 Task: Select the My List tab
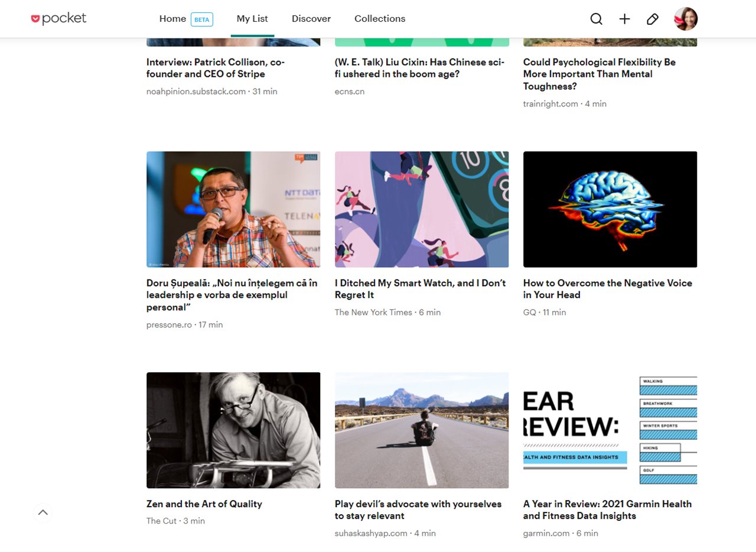click(252, 19)
